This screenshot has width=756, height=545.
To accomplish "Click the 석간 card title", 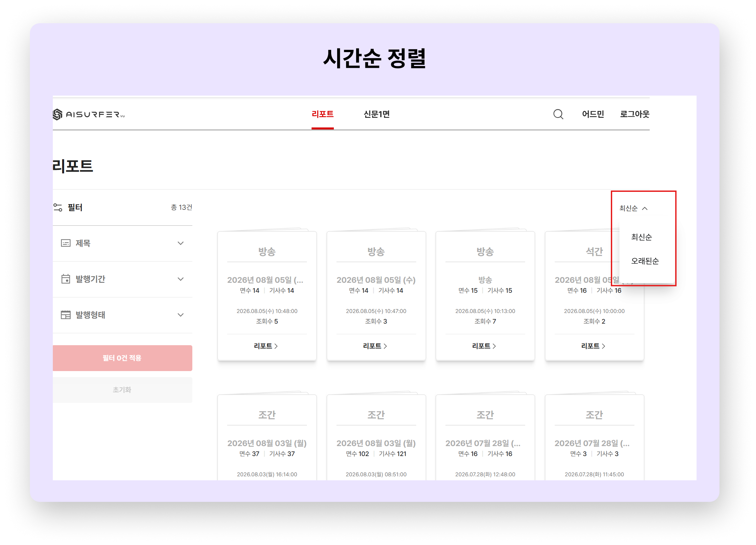I will tap(594, 252).
